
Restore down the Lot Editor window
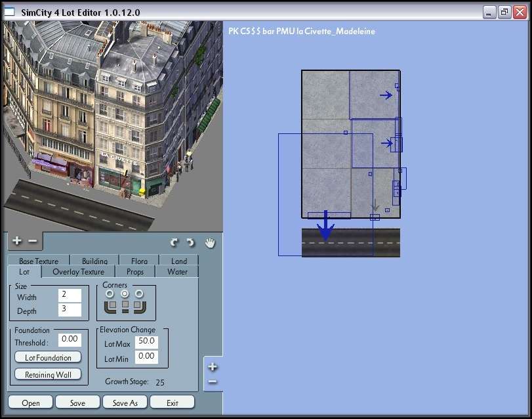tap(504, 12)
